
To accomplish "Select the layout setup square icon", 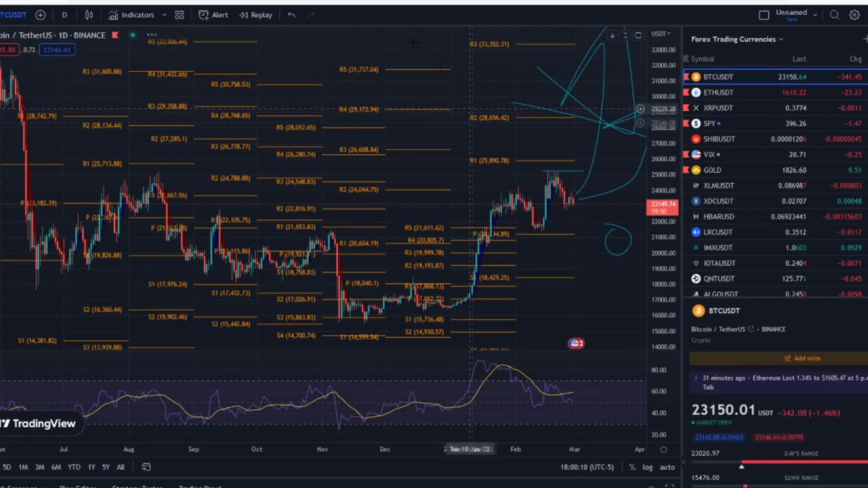I will 764,15.
